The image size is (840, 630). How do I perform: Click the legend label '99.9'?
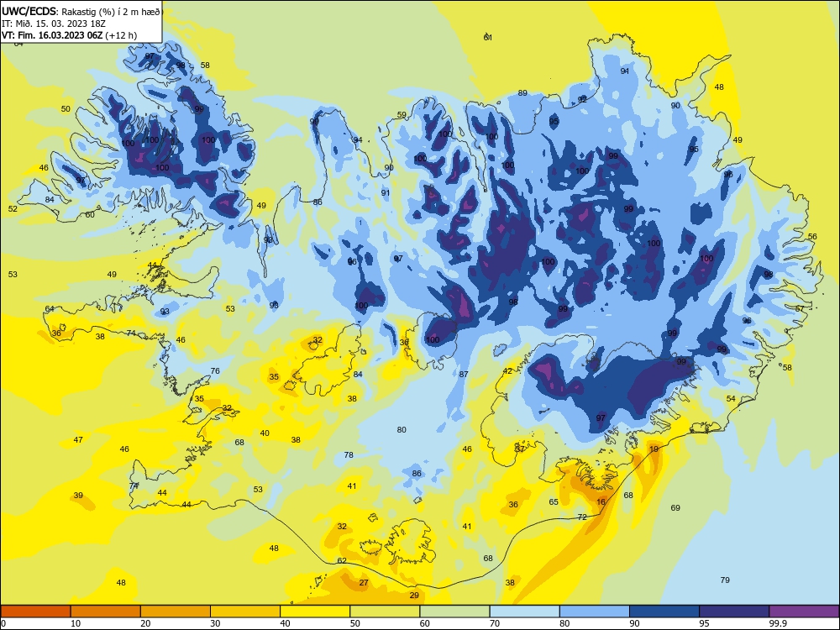coord(778,623)
